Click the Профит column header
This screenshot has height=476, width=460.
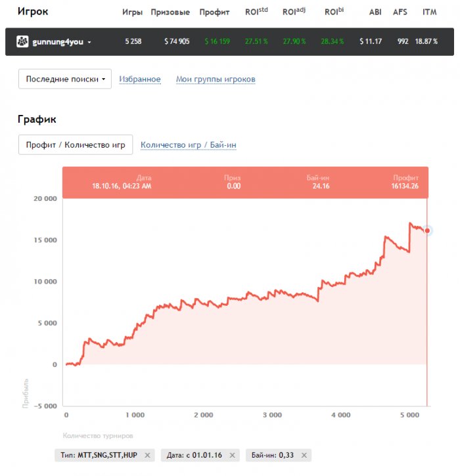coord(214,12)
